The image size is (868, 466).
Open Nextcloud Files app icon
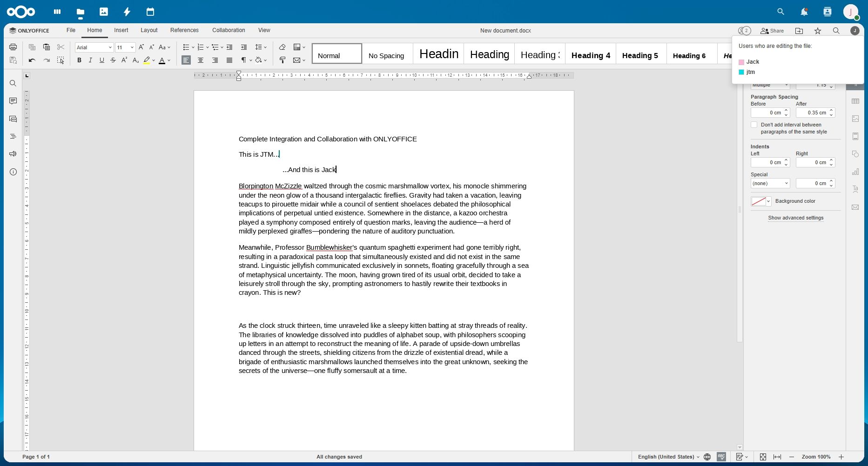(x=81, y=12)
